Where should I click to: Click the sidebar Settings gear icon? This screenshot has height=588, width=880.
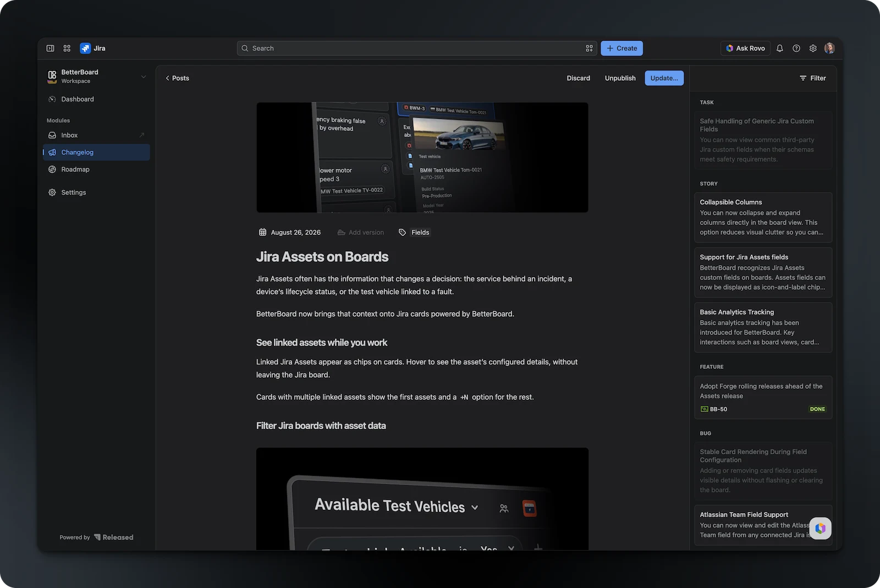pyautogui.click(x=52, y=193)
